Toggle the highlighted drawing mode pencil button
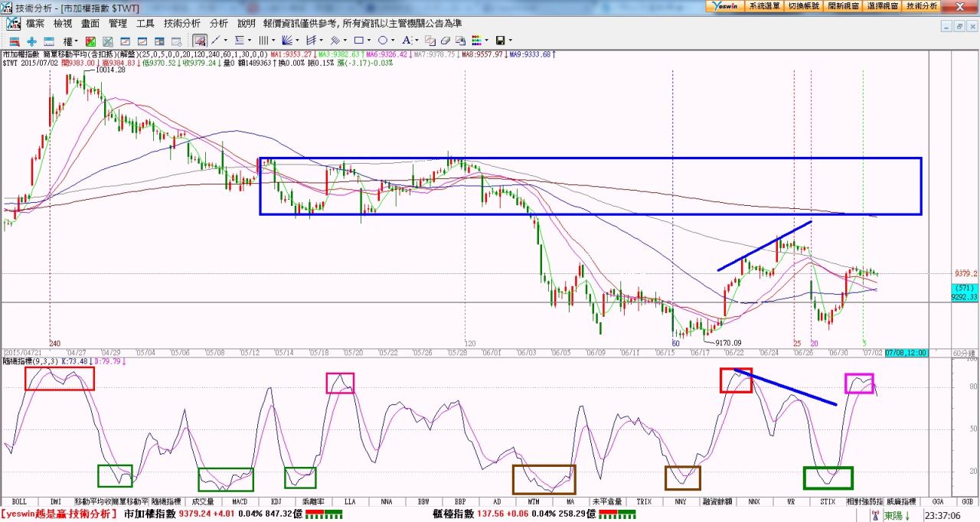Viewport: 980px width, 522px height. (199, 41)
